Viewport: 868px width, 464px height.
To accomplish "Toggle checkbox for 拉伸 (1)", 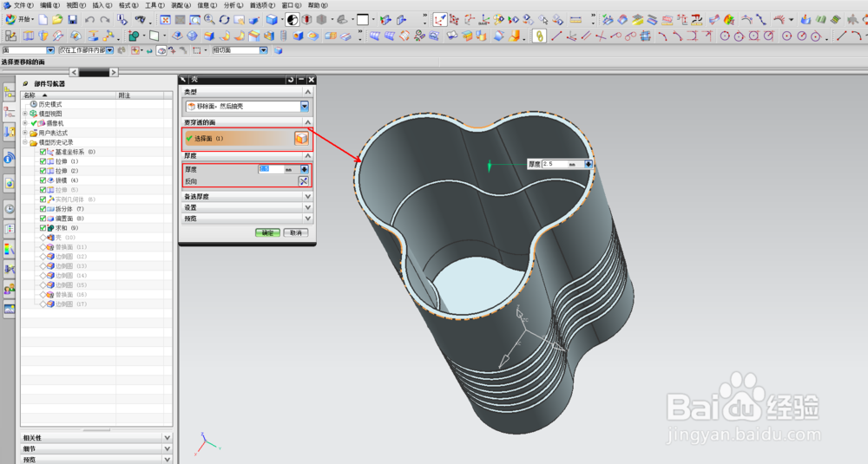I will [x=43, y=161].
